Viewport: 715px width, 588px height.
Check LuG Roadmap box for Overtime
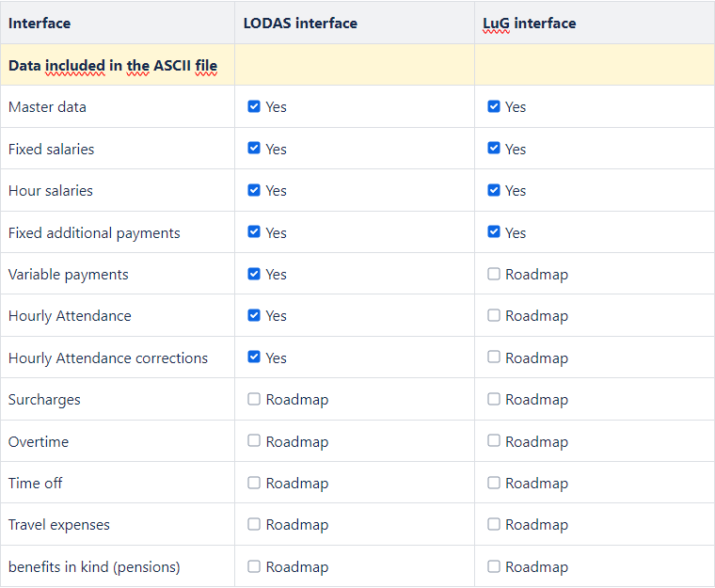tap(493, 440)
